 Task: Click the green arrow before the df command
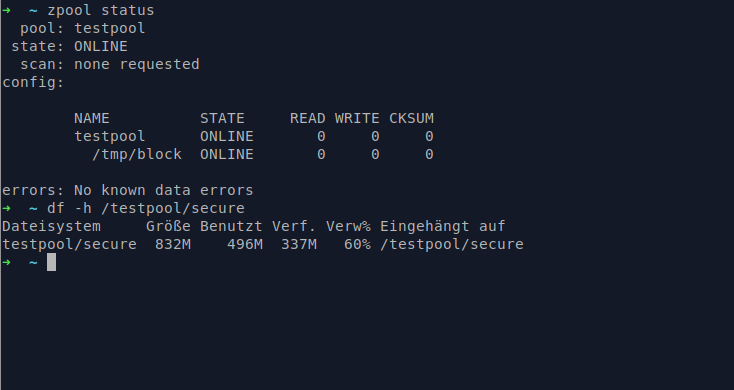(x=7, y=208)
